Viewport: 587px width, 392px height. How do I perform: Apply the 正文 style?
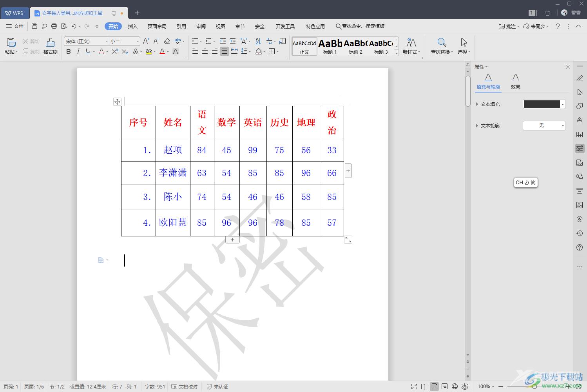point(304,46)
